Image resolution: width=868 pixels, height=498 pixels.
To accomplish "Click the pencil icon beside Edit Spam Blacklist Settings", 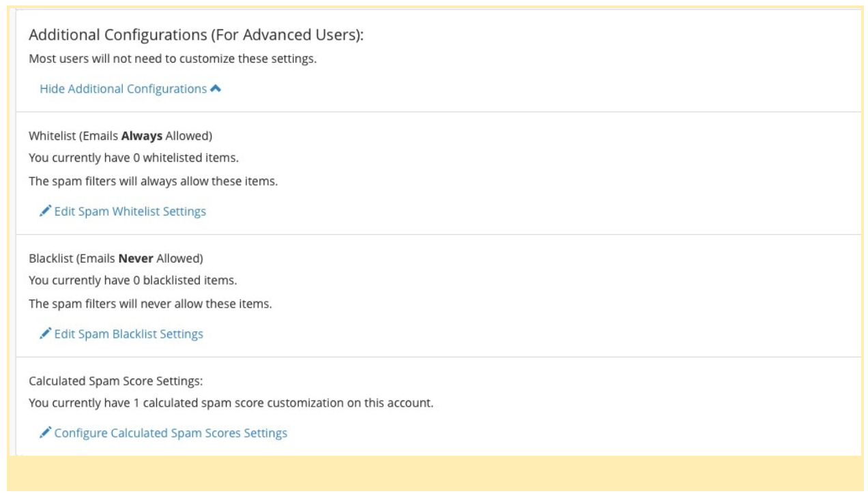I will coord(46,334).
